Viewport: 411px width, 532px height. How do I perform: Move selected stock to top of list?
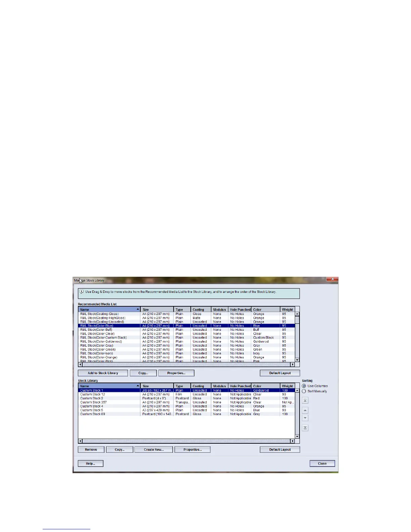tap(305, 400)
